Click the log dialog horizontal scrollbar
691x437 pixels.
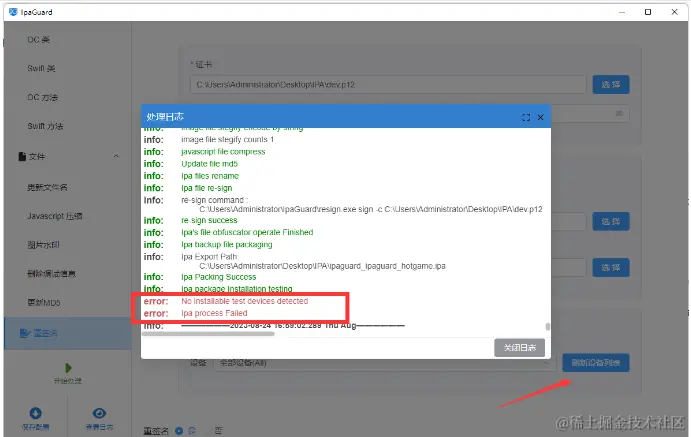(x=208, y=334)
